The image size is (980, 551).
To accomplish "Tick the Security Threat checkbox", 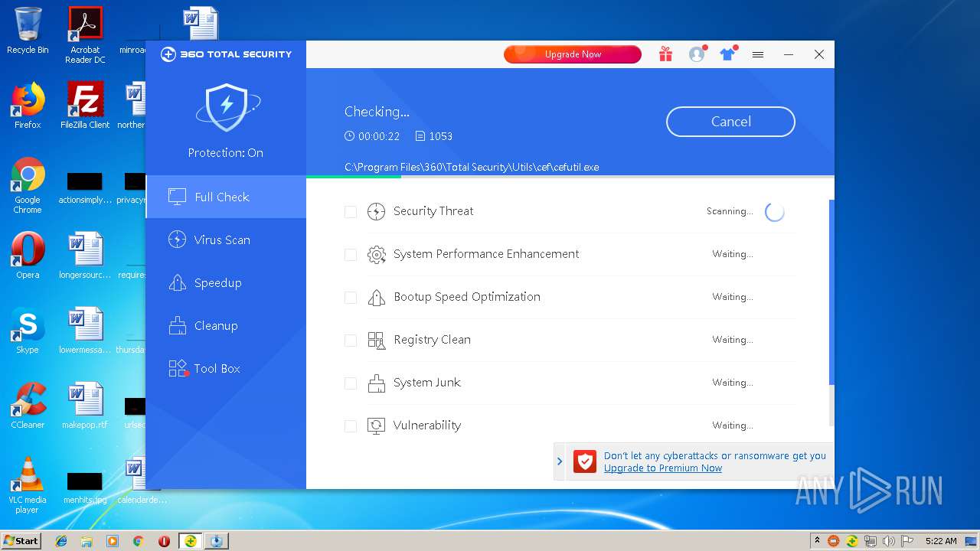I will pyautogui.click(x=351, y=212).
